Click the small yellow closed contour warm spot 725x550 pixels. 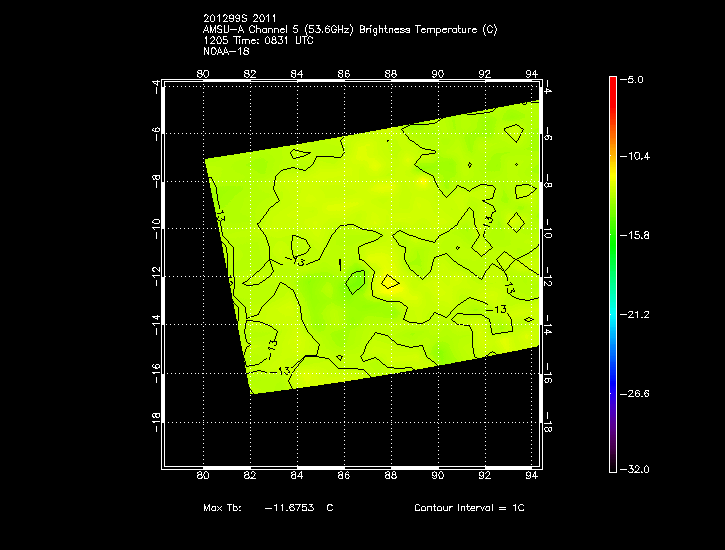point(389,282)
